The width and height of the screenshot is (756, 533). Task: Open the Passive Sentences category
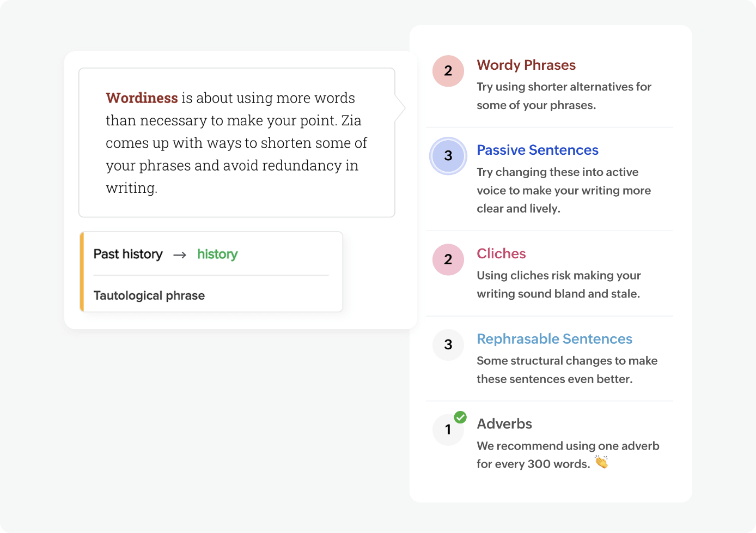coord(538,150)
